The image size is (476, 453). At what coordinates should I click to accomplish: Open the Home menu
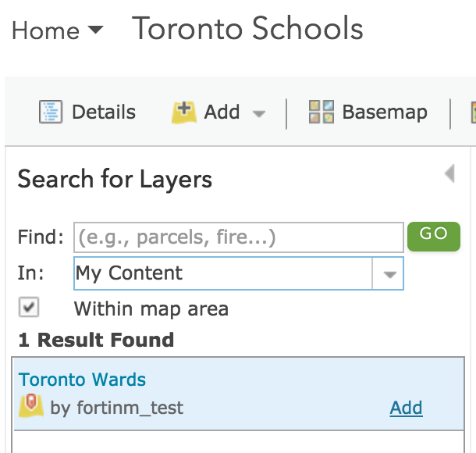click(58, 30)
